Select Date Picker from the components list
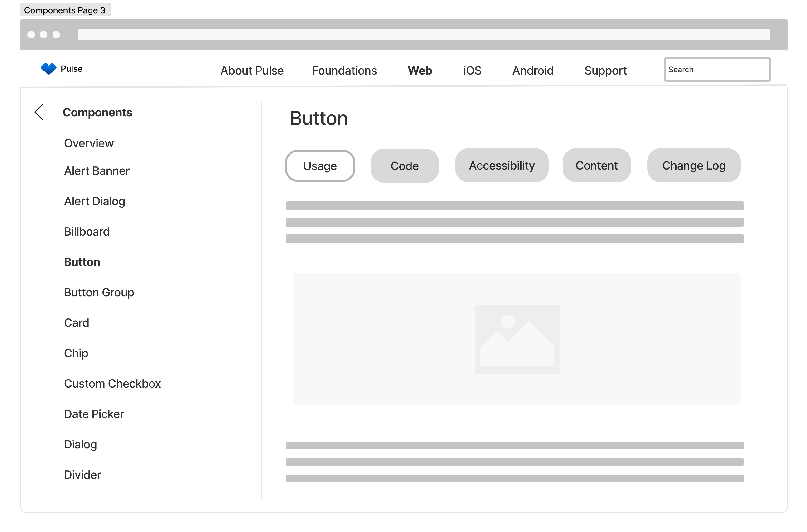 pyautogui.click(x=94, y=413)
